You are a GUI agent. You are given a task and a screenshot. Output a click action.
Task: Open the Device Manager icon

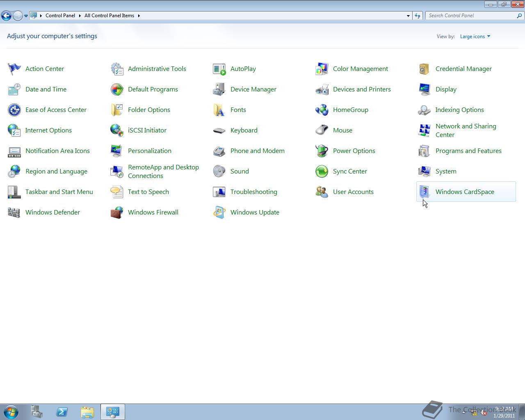coord(219,89)
